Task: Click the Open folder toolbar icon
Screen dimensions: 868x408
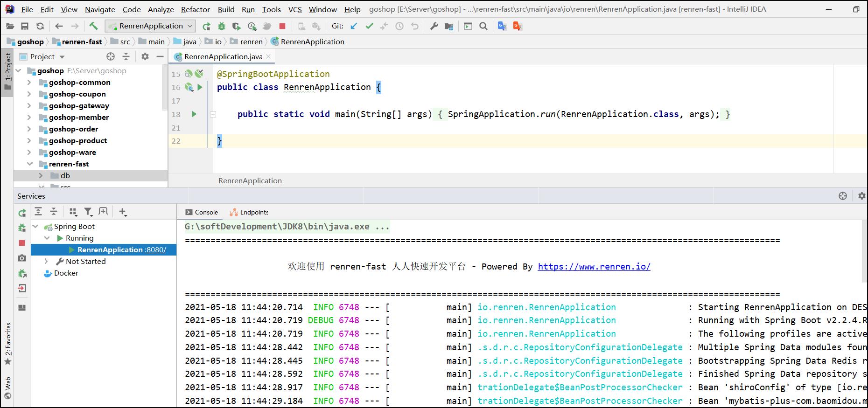Action: [x=10, y=26]
